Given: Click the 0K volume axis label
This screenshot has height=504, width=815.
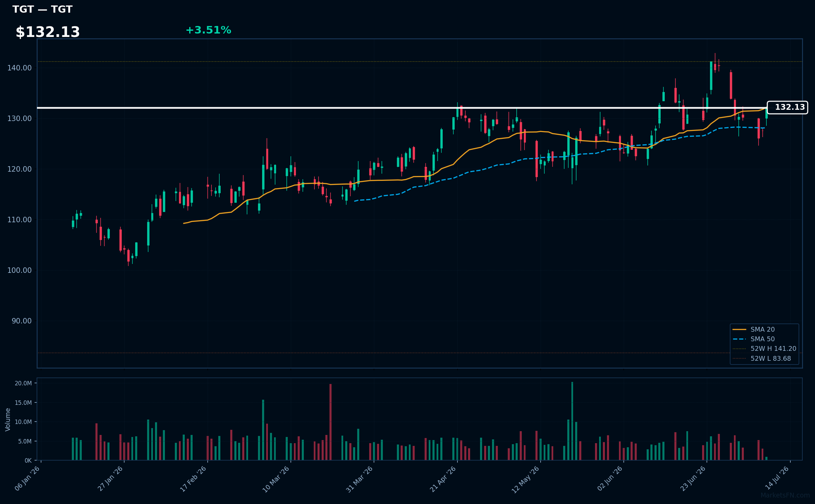Looking at the screenshot, I should pyautogui.click(x=28, y=461).
